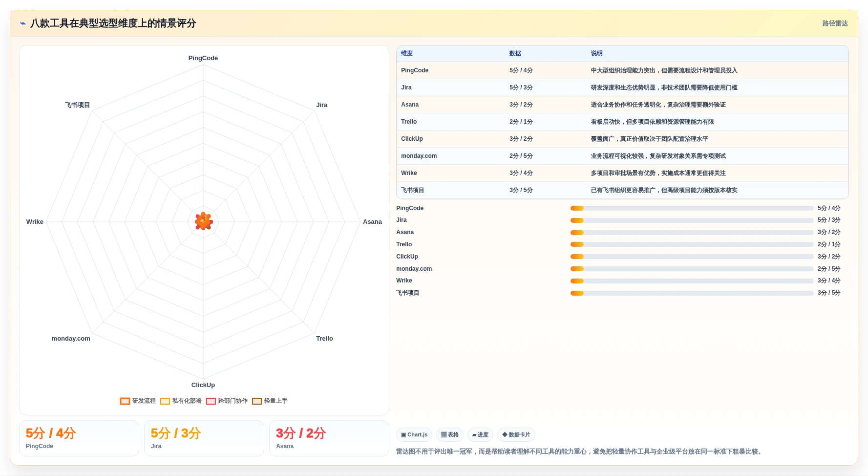Click the 数据 column header

pos(515,53)
